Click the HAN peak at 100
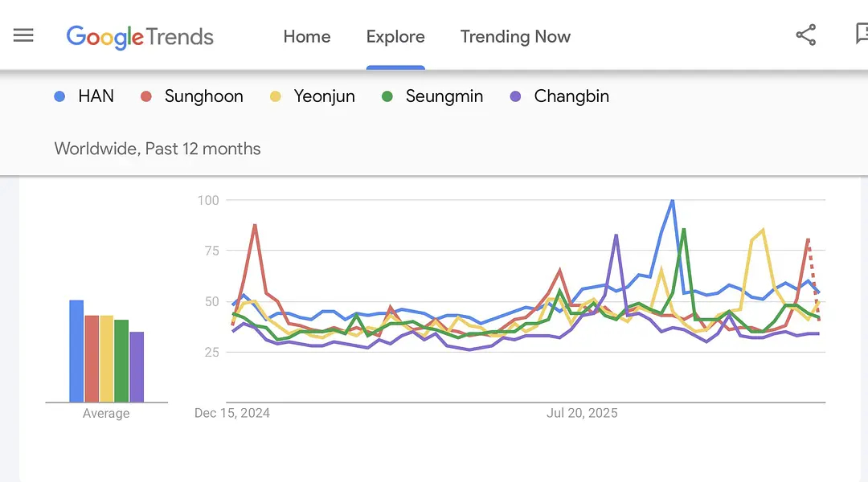Viewport: 868px width, 482px height. pyautogui.click(x=672, y=201)
